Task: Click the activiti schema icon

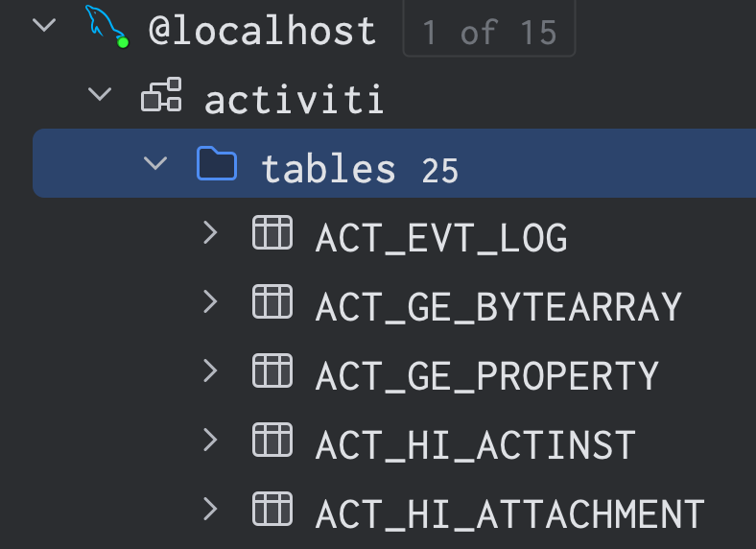Action: tap(161, 95)
